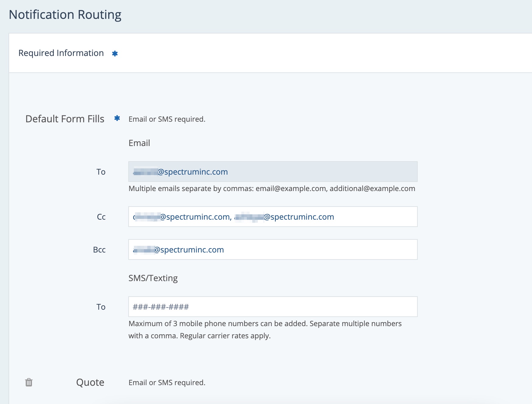Click the To label under SMS/Texting
This screenshot has height=404, width=532.
[x=101, y=307]
